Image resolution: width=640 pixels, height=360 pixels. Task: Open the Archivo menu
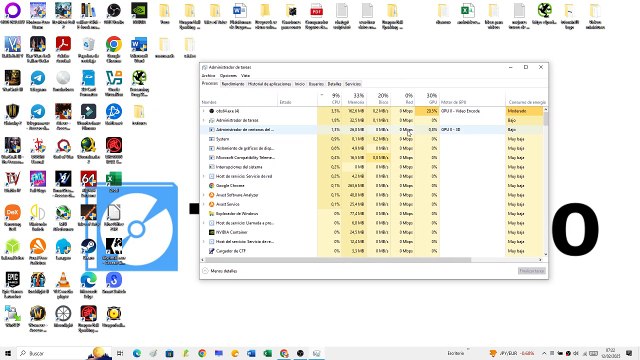click(208, 76)
